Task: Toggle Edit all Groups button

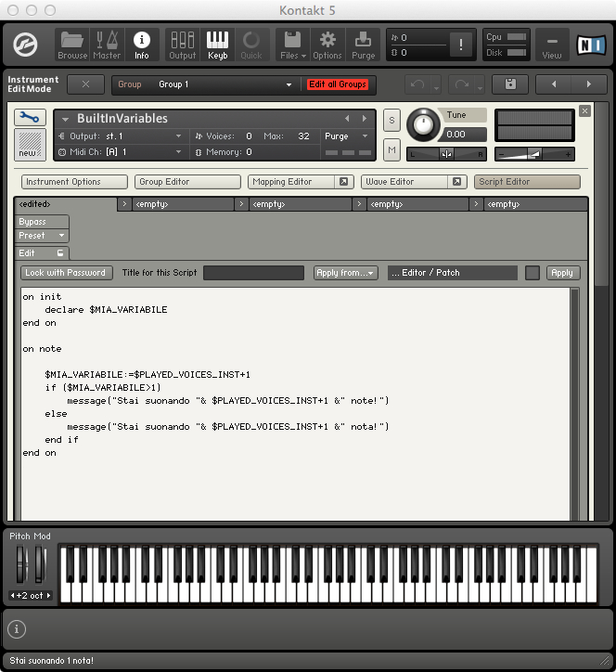Action: coord(338,84)
